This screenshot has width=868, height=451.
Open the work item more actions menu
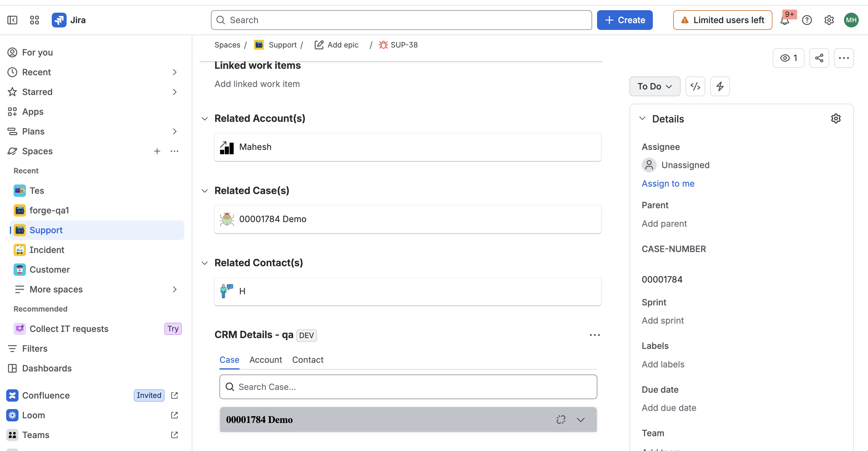pyautogui.click(x=844, y=58)
